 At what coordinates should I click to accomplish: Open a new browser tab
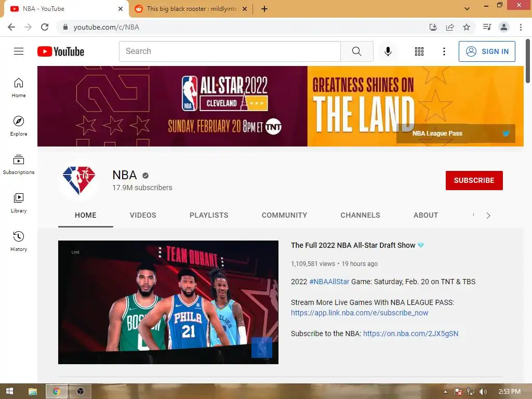[x=264, y=9]
